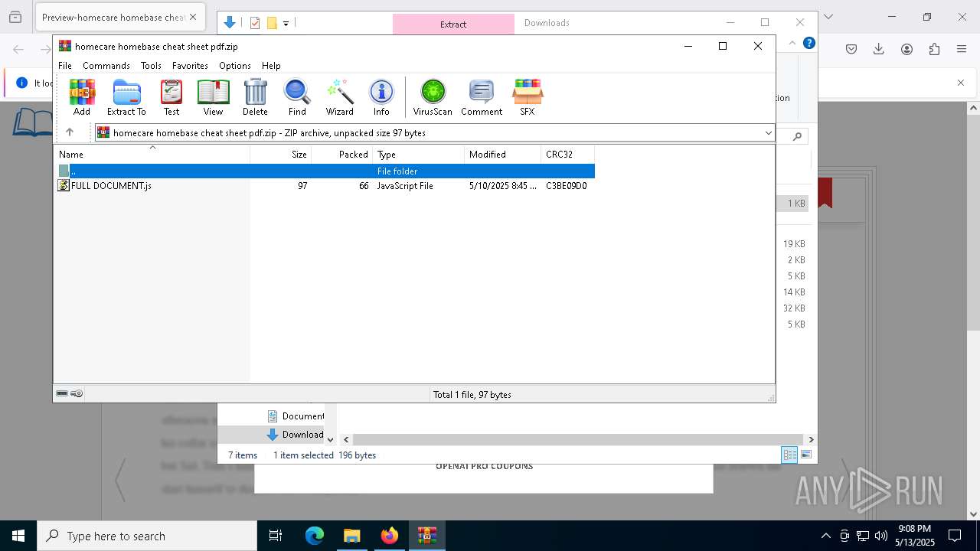The image size is (980, 551).
Task: Open Firefox hamburger application menu
Action: (x=962, y=49)
